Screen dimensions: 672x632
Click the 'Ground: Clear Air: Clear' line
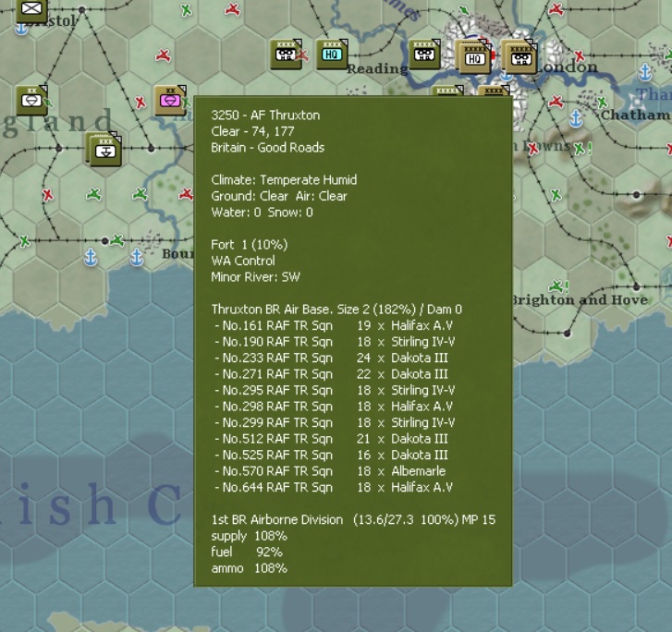(x=279, y=196)
